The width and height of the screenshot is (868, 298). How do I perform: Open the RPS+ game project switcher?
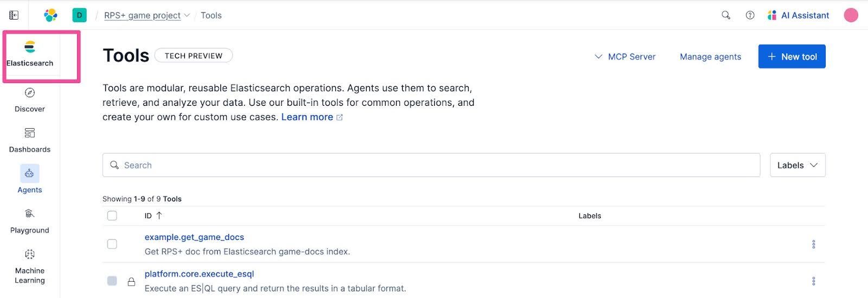pyautogui.click(x=147, y=15)
